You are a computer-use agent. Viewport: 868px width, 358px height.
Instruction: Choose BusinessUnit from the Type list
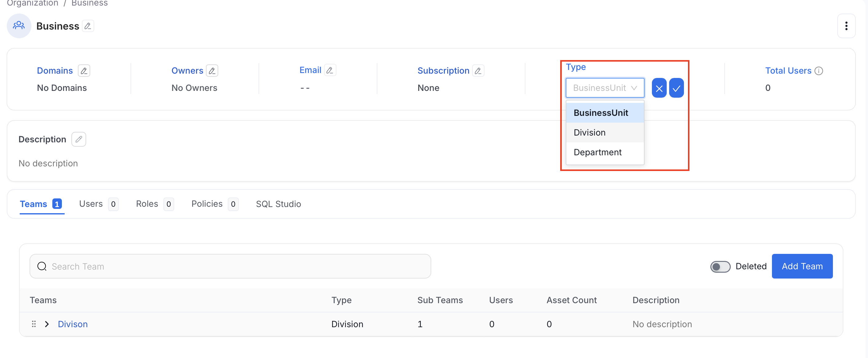[605, 113]
